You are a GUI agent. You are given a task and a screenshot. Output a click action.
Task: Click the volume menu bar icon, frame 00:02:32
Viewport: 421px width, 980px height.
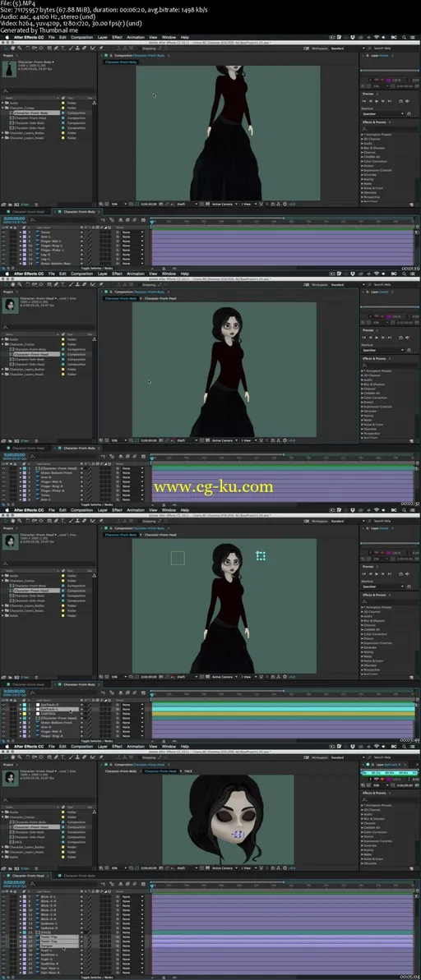pos(383,274)
